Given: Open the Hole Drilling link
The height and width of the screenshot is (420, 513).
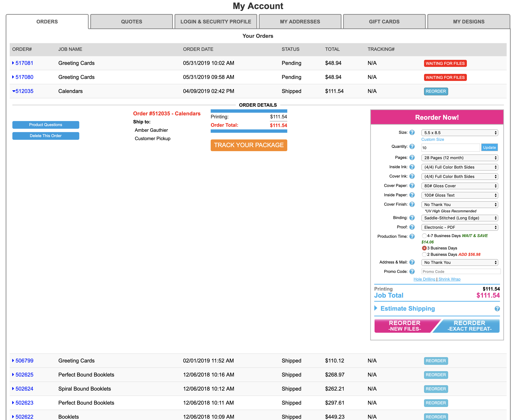Looking at the screenshot, I should click(424, 279).
